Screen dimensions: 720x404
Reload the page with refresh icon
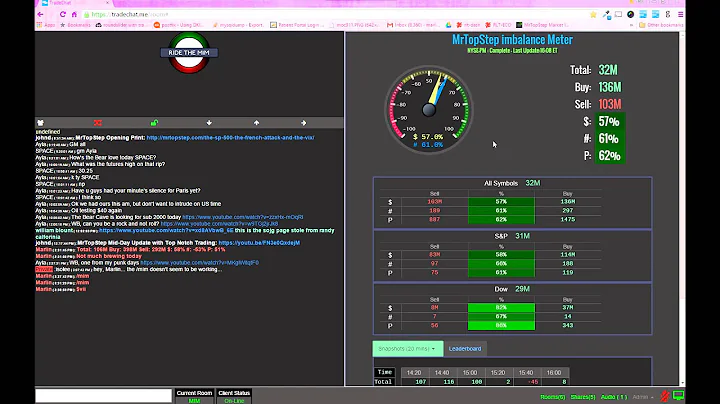click(x=62, y=14)
